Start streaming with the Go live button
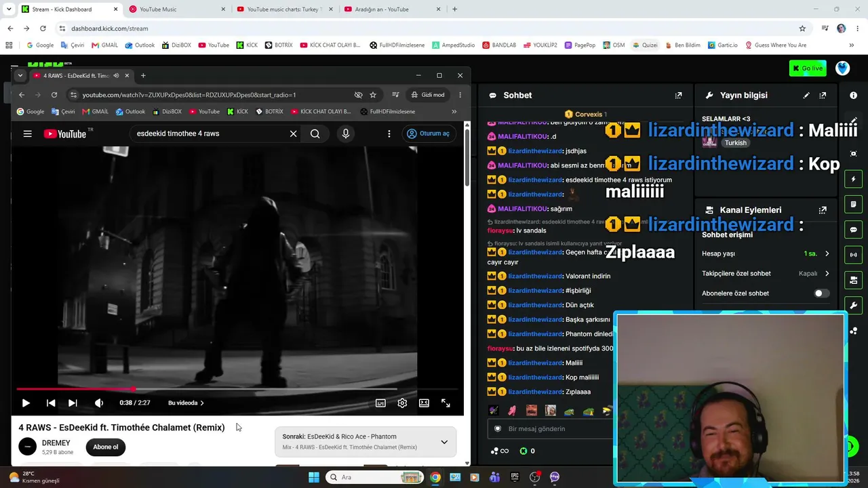This screenshot has width=868, height=488. tap(808, 68)
